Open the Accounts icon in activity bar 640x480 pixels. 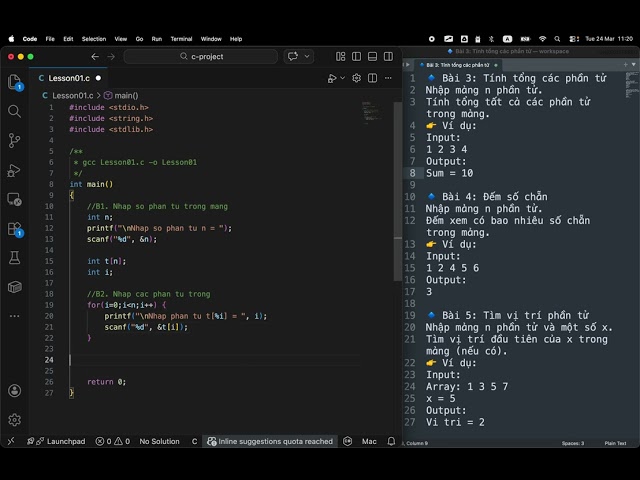tap(15, 391)
